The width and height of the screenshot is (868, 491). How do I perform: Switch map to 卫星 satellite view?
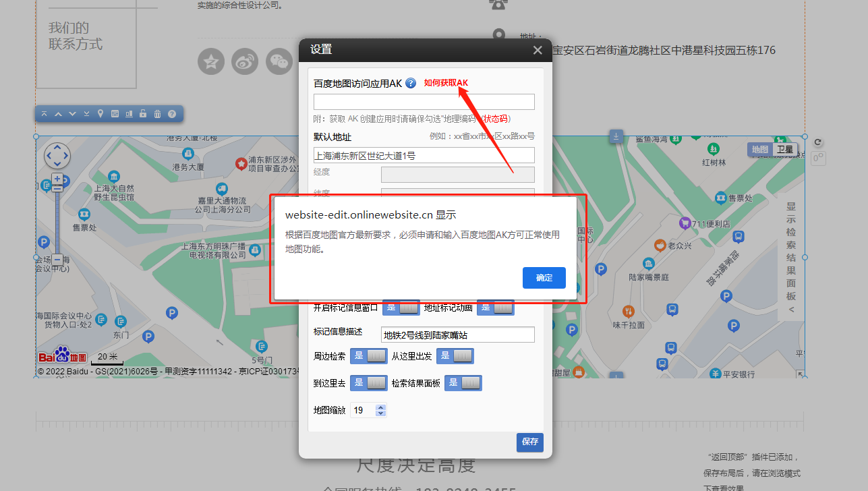pyautogui.click(x=785, y=150)
